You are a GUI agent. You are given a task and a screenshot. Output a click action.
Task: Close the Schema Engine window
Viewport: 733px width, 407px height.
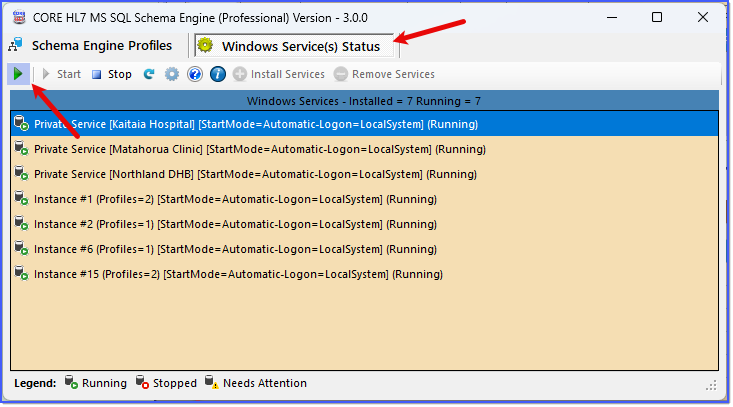[703, 17]
